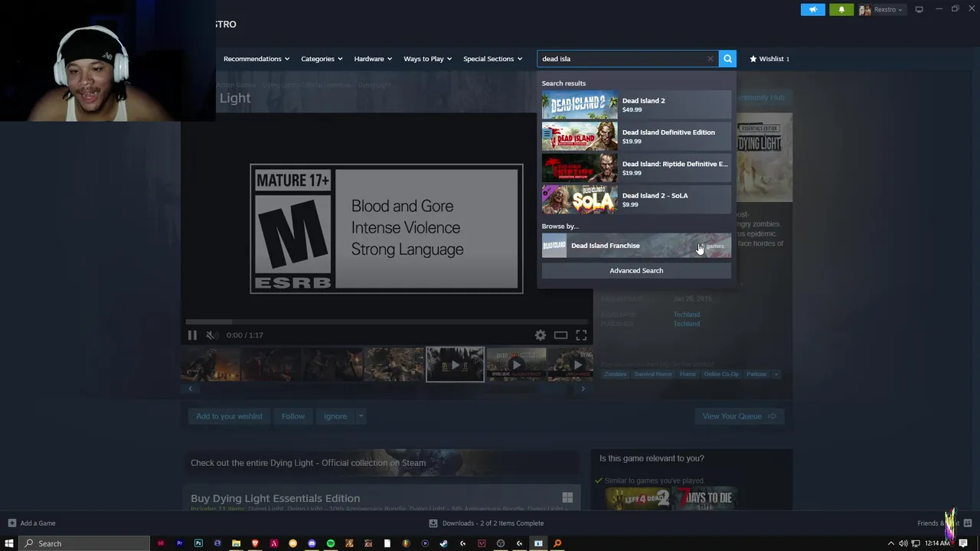Open Adobe InDesign from the taskbar
980x551 pixels.
tap(161, 543)
